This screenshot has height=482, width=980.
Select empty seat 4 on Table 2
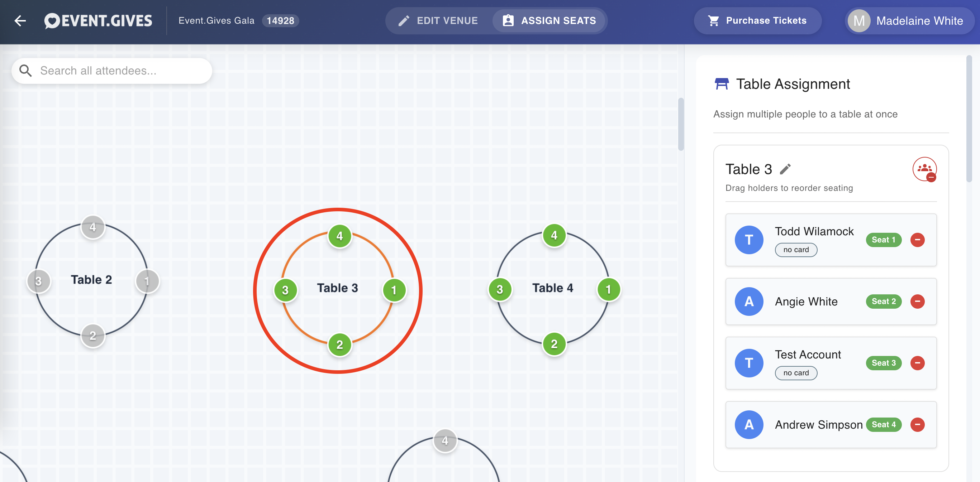tap(92, 227)
